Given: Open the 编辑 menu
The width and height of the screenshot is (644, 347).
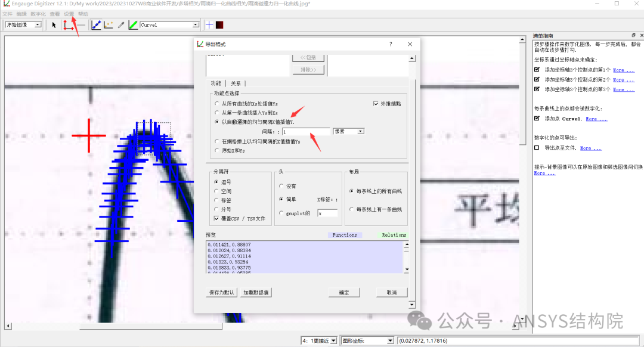Looking at the screenshot, I should 21,14.
